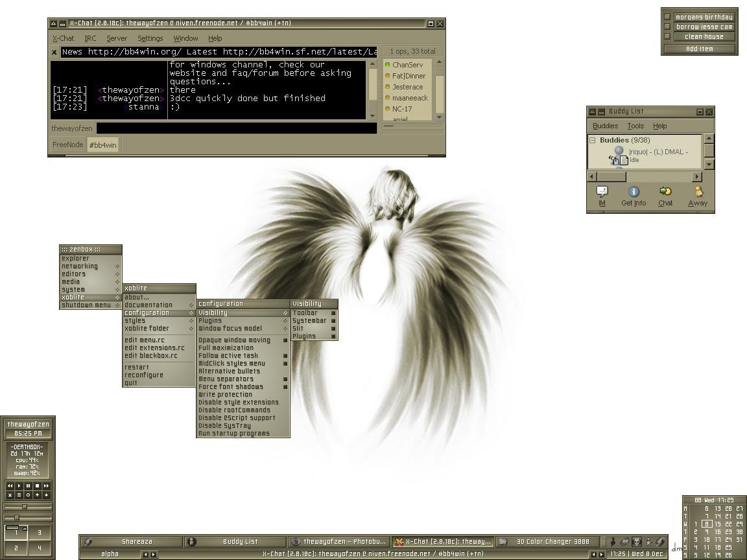
Task: Rewind the track in the media controls
Action: [x=10, y=485]
